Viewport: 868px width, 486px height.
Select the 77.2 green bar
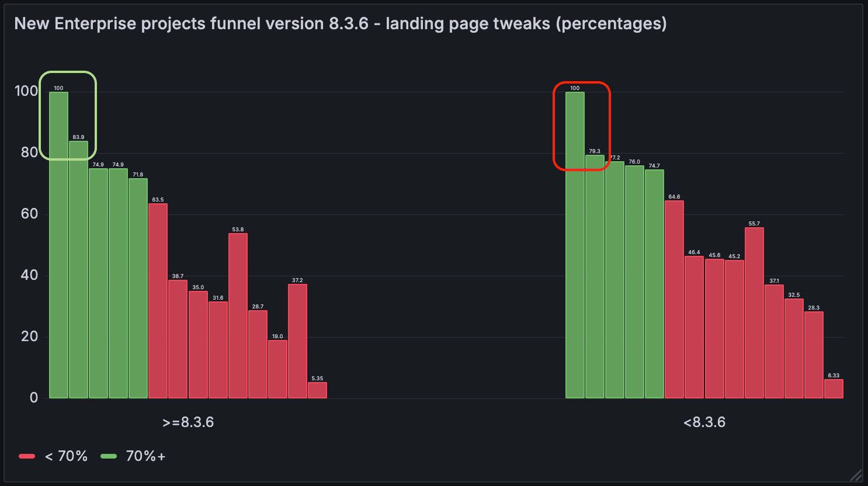pyautogui.click(x=614, y=280)
